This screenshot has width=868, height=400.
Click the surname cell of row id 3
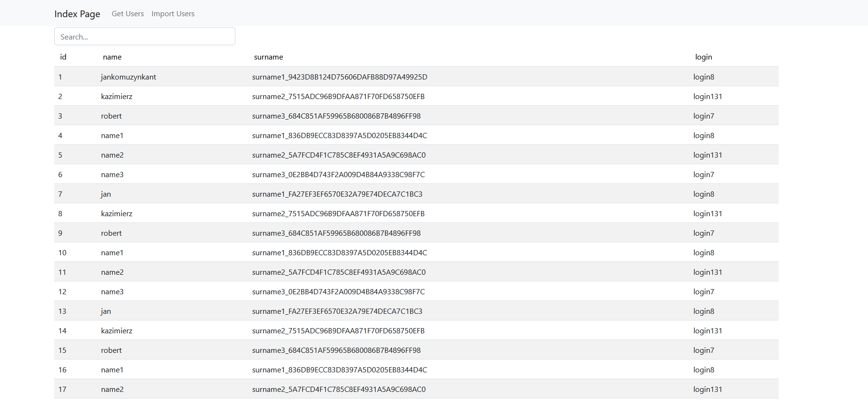coord(336,116)
